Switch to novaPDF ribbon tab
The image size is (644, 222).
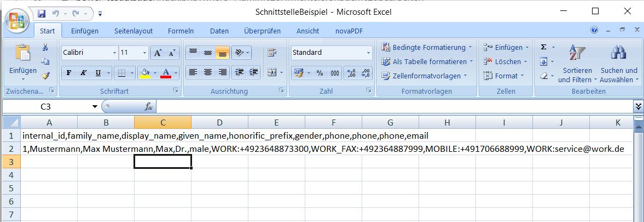tap(349, 31)
